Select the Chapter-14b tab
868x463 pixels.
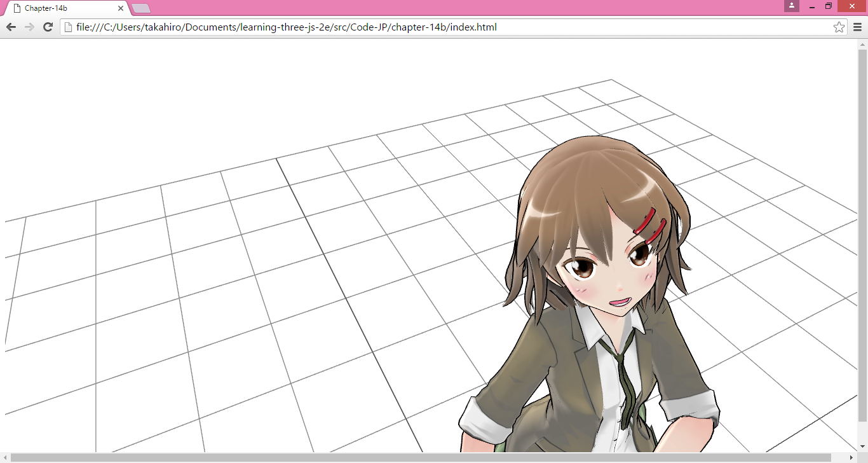(x=67, y=8)
